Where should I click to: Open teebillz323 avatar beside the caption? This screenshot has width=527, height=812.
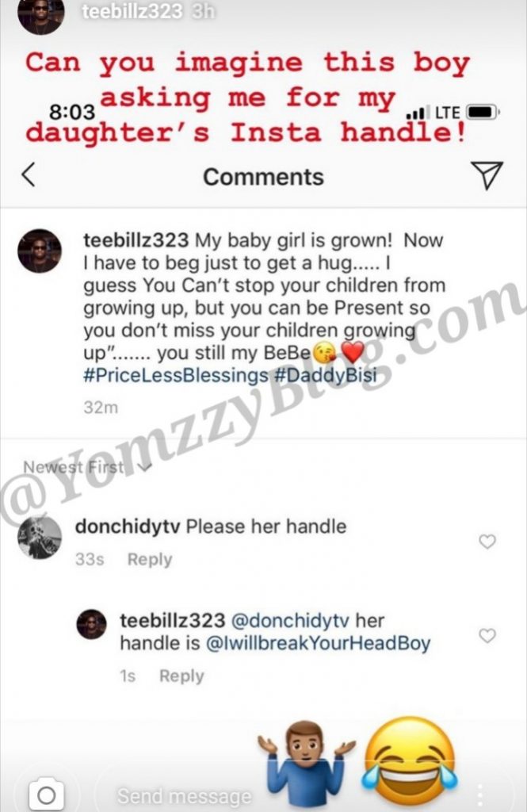click(40, 251)
